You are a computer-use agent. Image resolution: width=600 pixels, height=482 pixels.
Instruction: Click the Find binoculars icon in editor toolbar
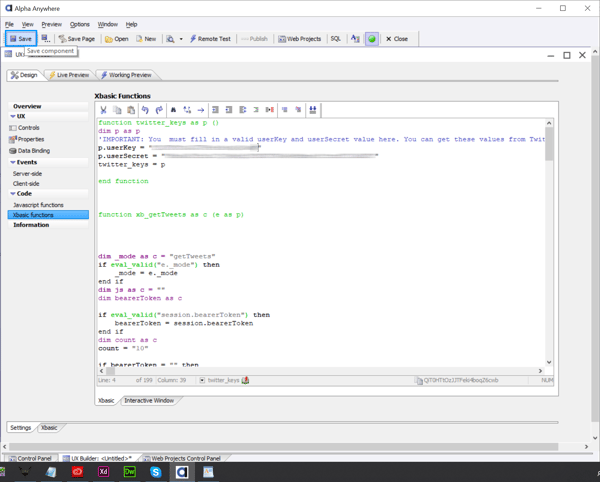pyautogui.click(x=173, y=109)
